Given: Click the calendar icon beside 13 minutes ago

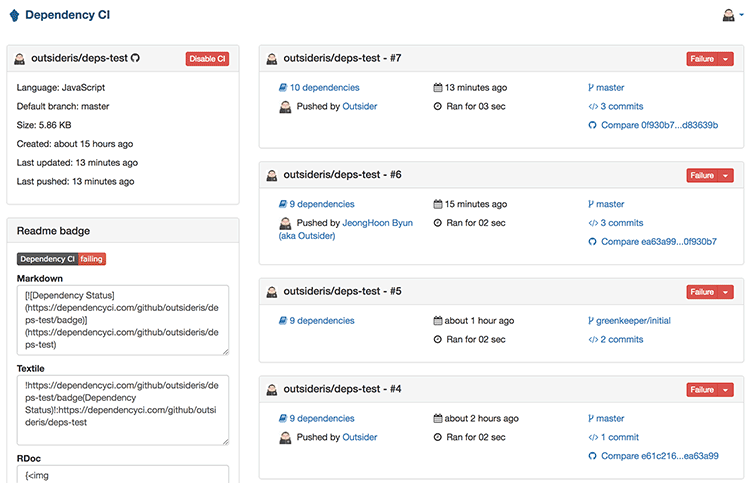Looking at the screenshot, I should (x=437, y=88).
